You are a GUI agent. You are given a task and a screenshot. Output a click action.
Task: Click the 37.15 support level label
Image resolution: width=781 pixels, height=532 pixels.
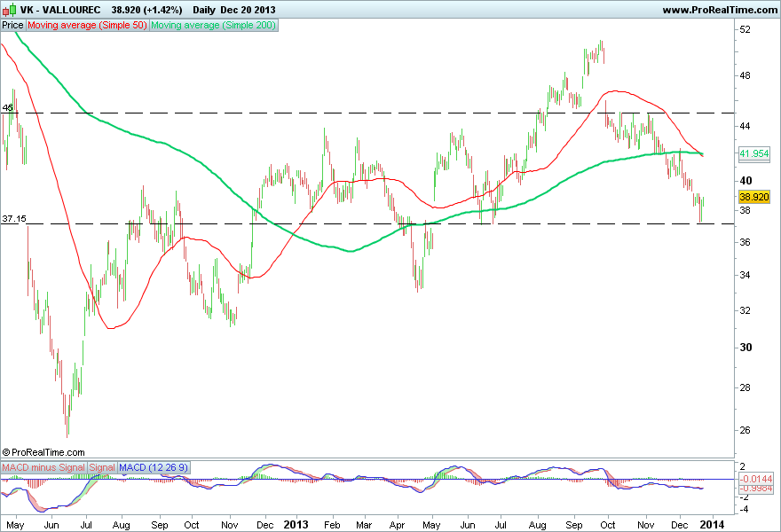tap(14, 218)
